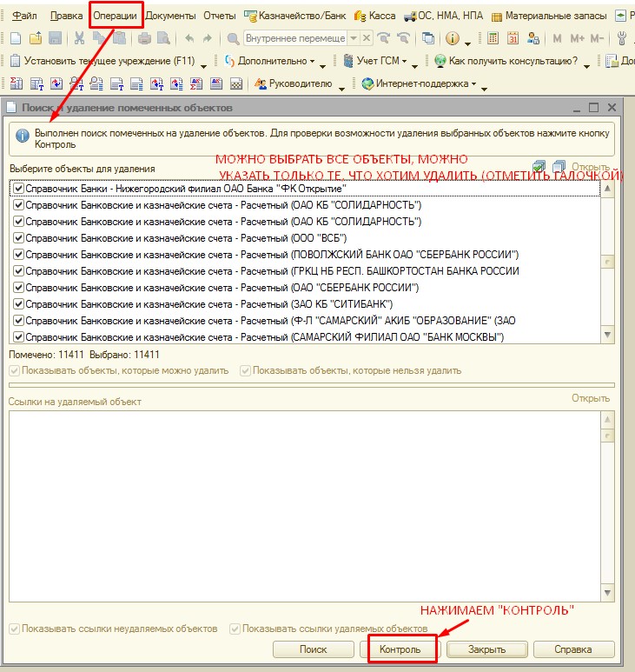This screenshot has height=672, width=635.
Task: Click the Внутреннее перемещение search field
Action: click(295, 38)
